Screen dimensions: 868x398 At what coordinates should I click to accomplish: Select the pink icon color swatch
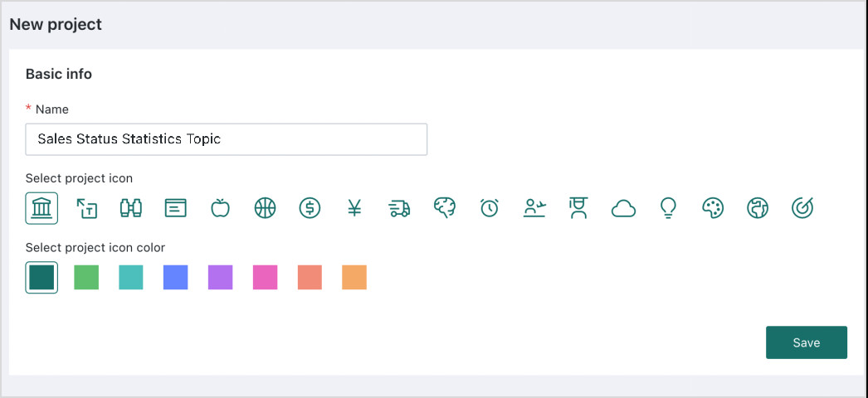tap(266, 278)
